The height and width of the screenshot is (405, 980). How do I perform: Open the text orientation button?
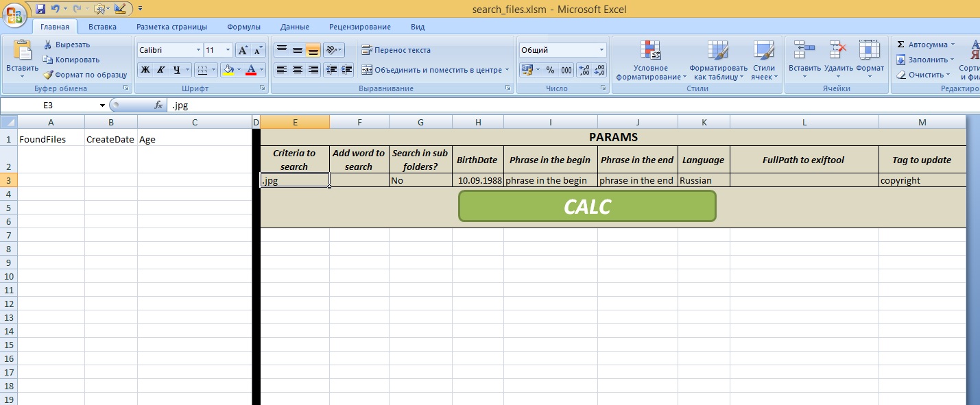click(334, 50)
